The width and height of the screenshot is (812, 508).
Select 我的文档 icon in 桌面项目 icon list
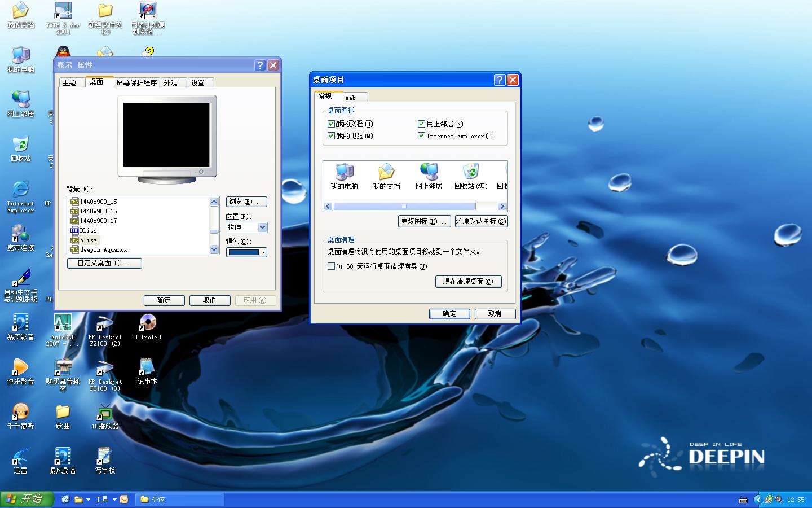(x=386, y=176)
